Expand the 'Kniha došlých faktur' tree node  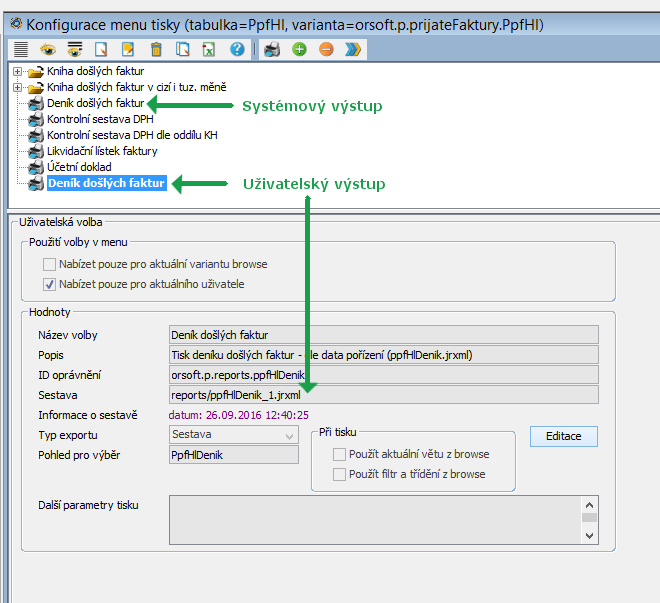coord(19,72)
